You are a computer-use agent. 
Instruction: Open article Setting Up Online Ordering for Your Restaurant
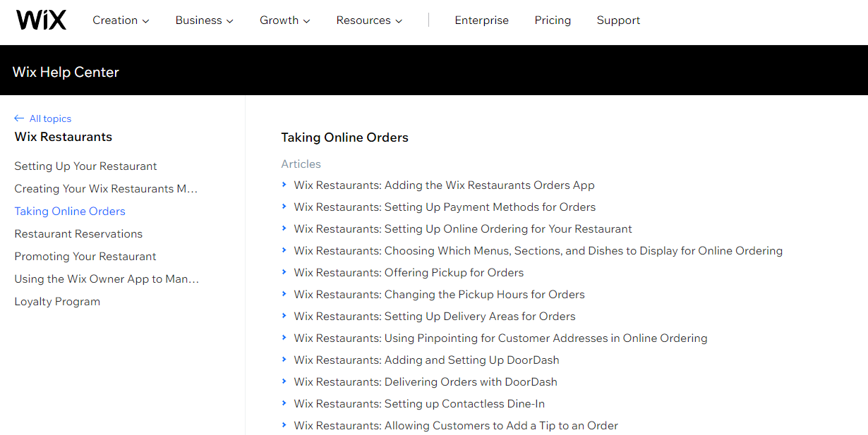[463, 229]
